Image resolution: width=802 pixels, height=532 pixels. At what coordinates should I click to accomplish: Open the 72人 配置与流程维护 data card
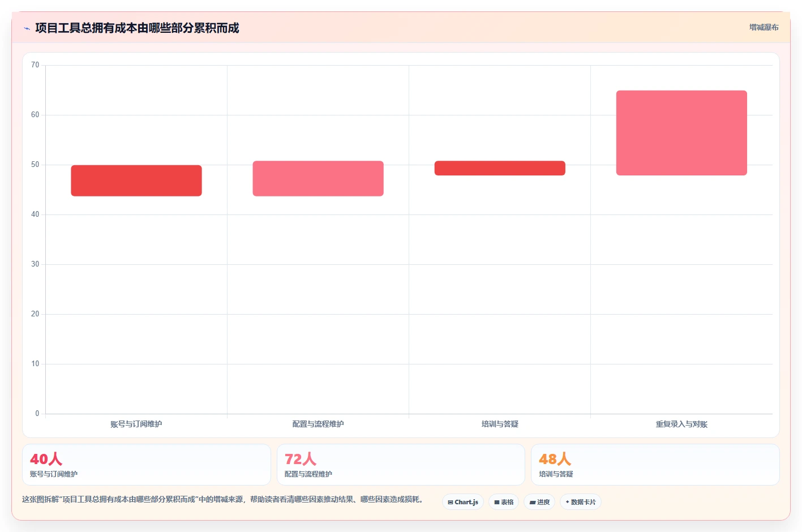click(x=401, y=465)
